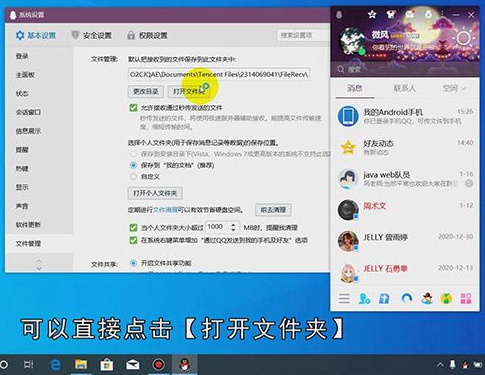
Task: Click the red record icon in taskbar
Action: [x=158, y=365]
